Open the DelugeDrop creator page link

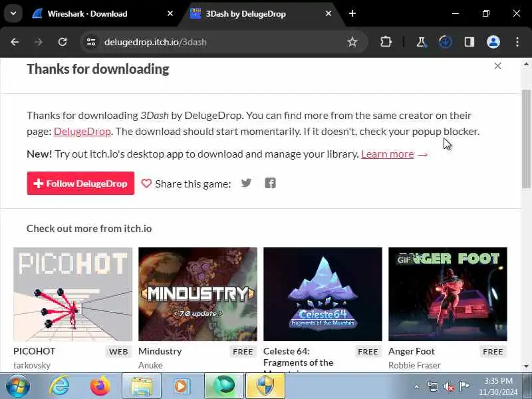(x=82, y=132)
